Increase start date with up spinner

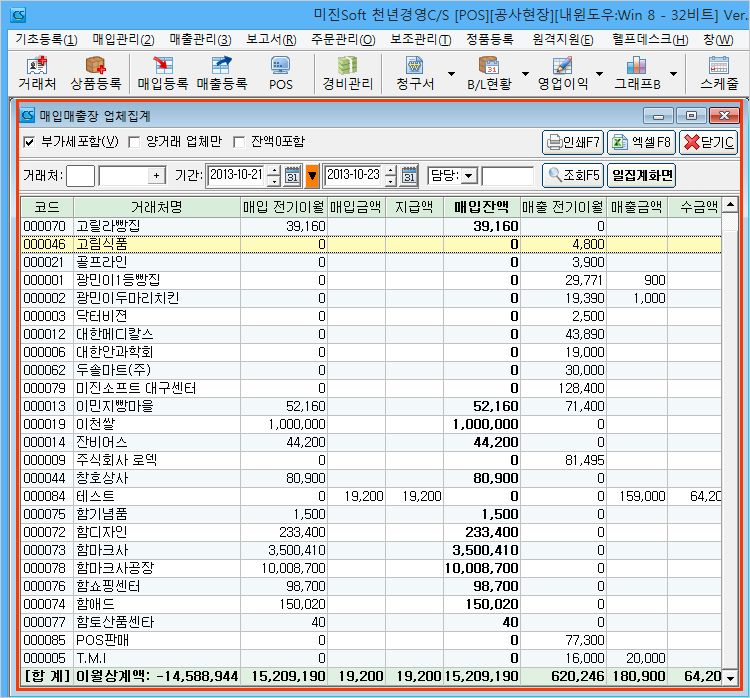pos(274,170)
